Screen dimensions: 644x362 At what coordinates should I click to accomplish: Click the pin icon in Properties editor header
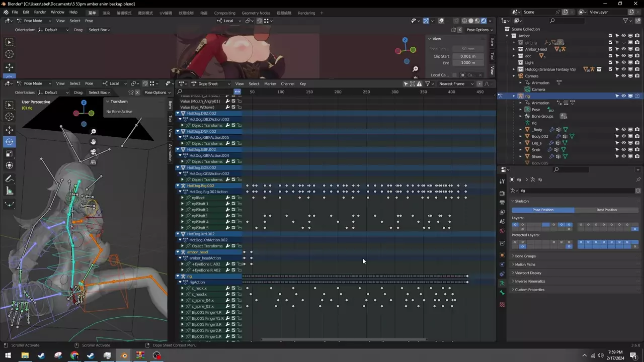click(x=638, y=179)
